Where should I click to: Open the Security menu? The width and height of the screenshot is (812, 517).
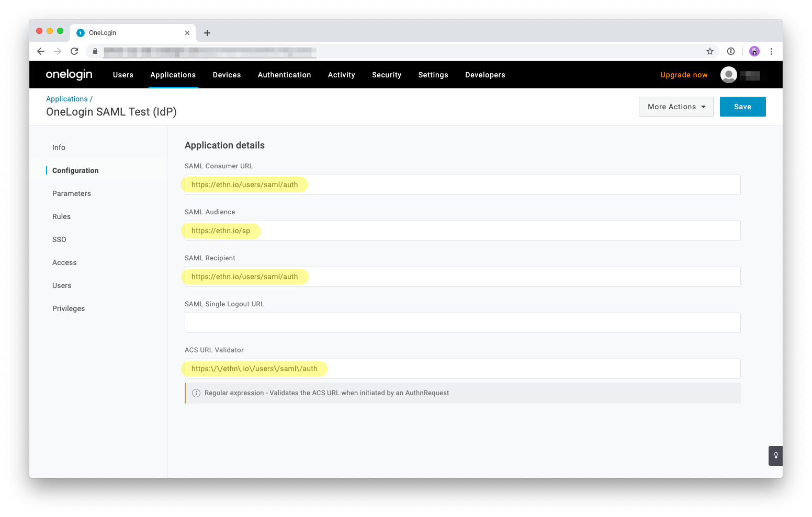click(387, 75)
